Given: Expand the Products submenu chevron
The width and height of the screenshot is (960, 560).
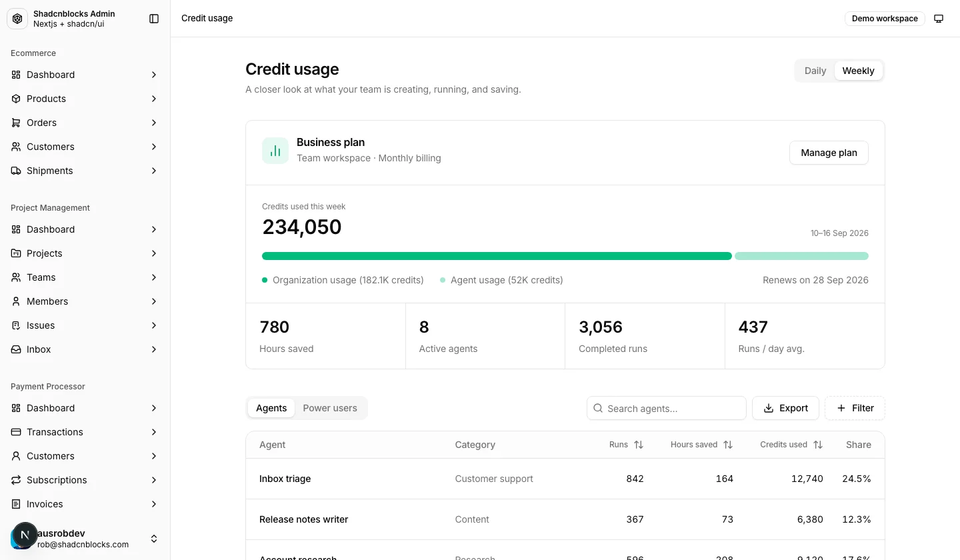Looking at the screenshot, I should (154, 99).
